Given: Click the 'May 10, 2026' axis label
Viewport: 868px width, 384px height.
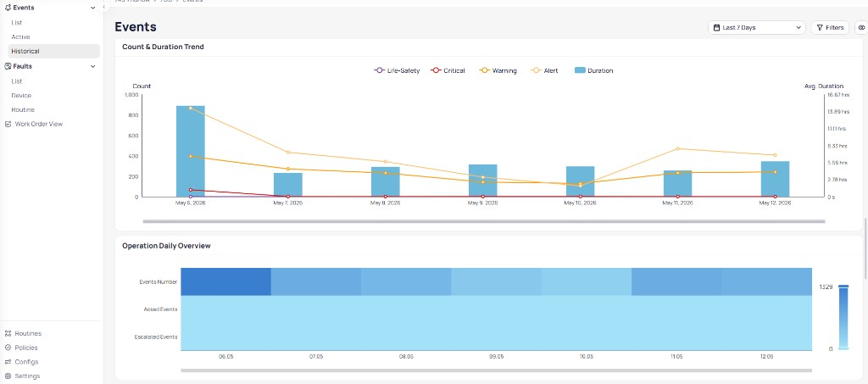Looking at the screenshot, I should click(580, 203).
